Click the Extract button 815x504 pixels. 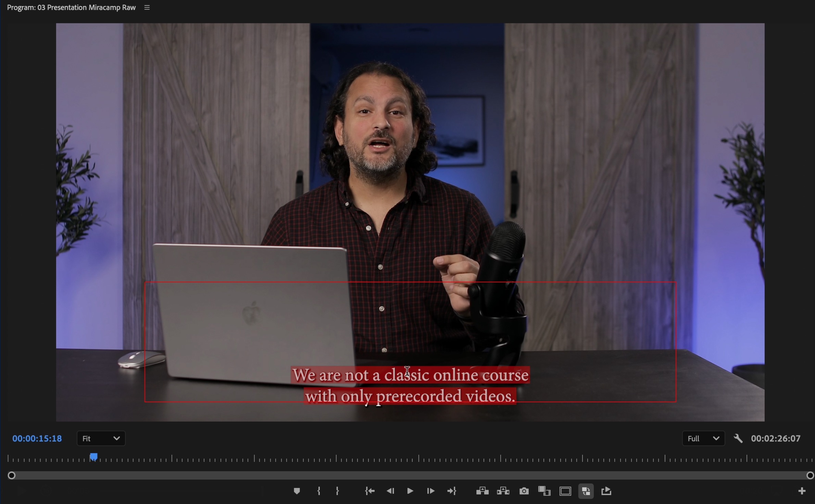point(503,491)
